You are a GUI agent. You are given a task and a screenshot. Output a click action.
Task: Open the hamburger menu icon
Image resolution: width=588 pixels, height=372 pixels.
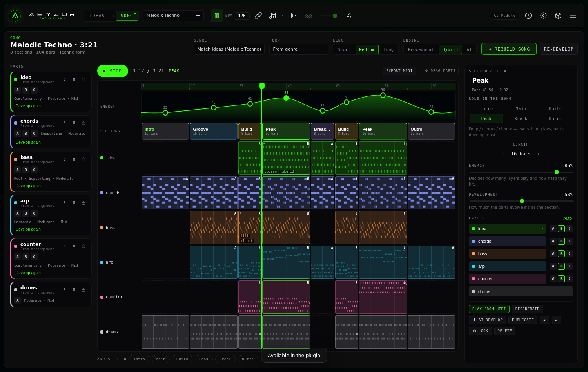coord(573,16)
